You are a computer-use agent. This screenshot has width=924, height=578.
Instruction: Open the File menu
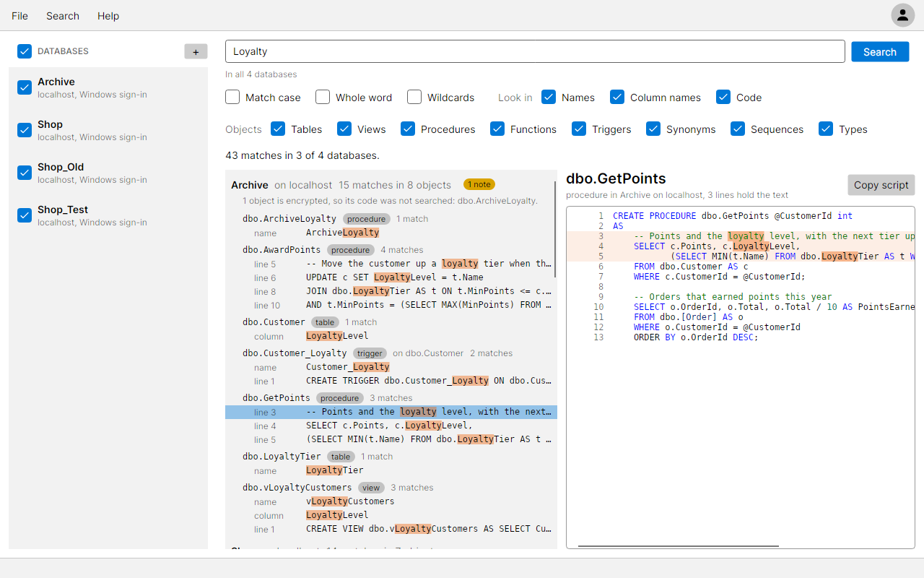pyautogui.click(x=20, y=16)
